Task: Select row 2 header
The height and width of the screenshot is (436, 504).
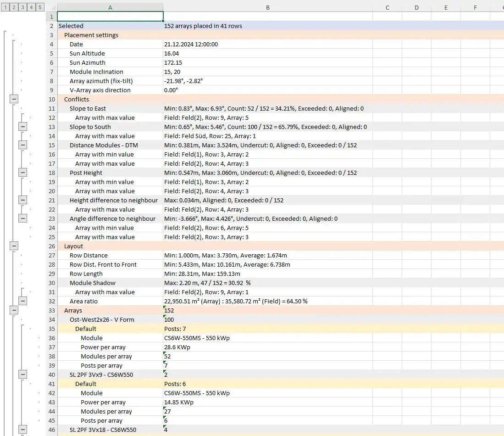Action: click(51, 26)
